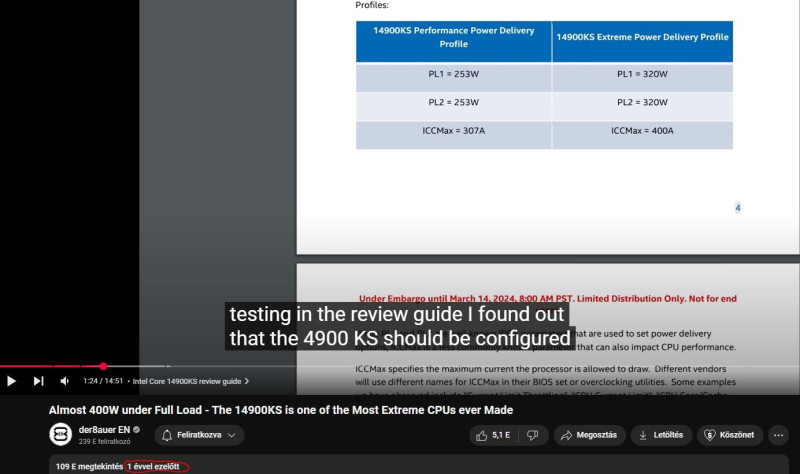Image resolution: width=800 pixels, height=474 pixels.
Task: Click the 239 E feliratkozó subscriber count
Action: point(104,441)
